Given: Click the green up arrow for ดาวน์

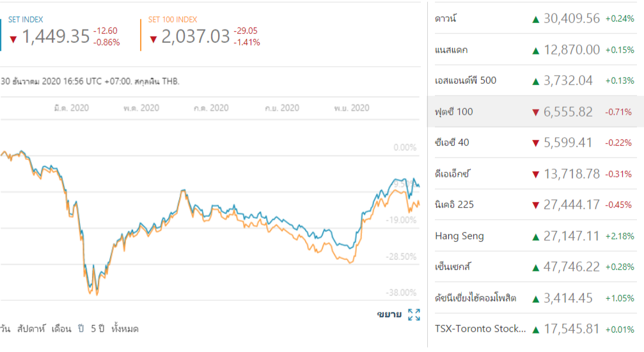Looking at the screenshot, I should pos(535,19).
